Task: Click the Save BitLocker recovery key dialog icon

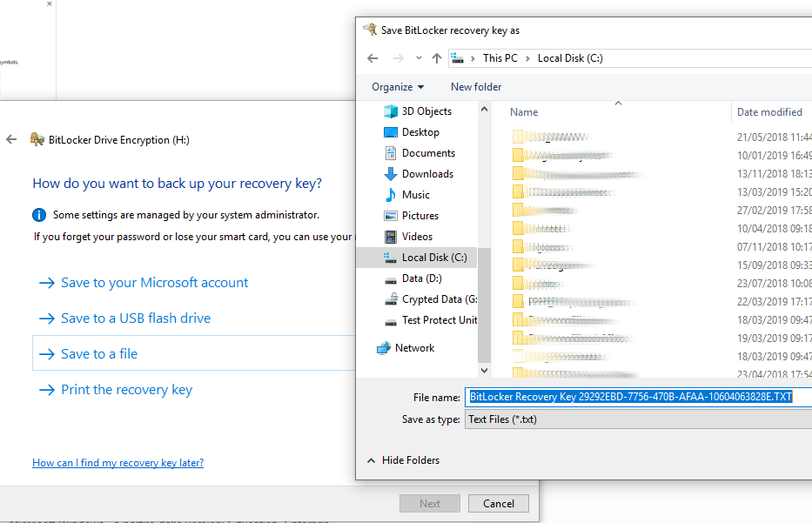Action: 370,30
